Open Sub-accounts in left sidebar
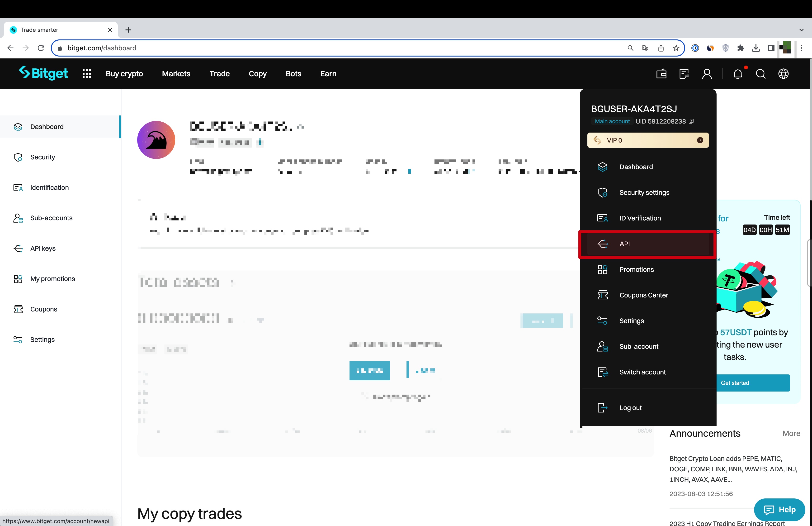The image size is (812, 526). pyautogui.click(x=51, y=218)
